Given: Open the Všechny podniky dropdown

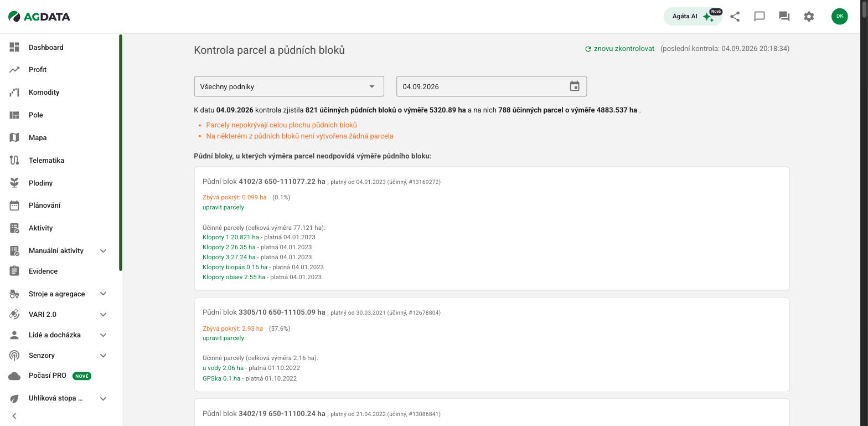Looking at the screenshot, I should click(x=289, y=86).
